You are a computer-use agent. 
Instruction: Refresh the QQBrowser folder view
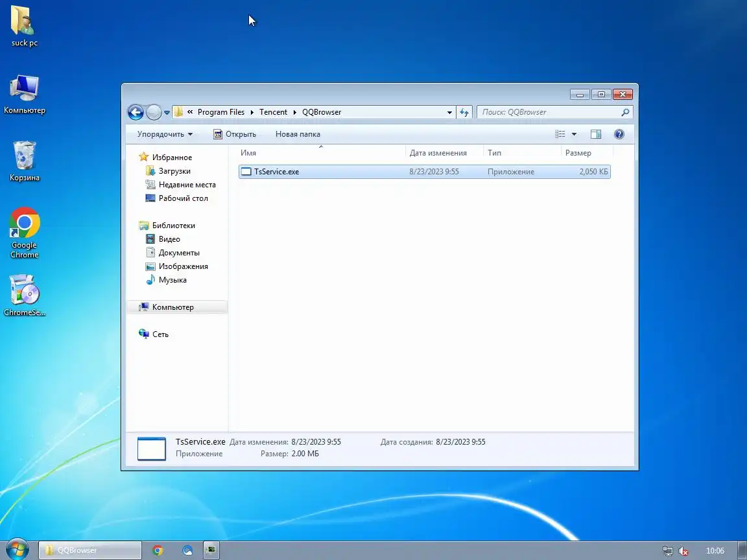(464, 112)
